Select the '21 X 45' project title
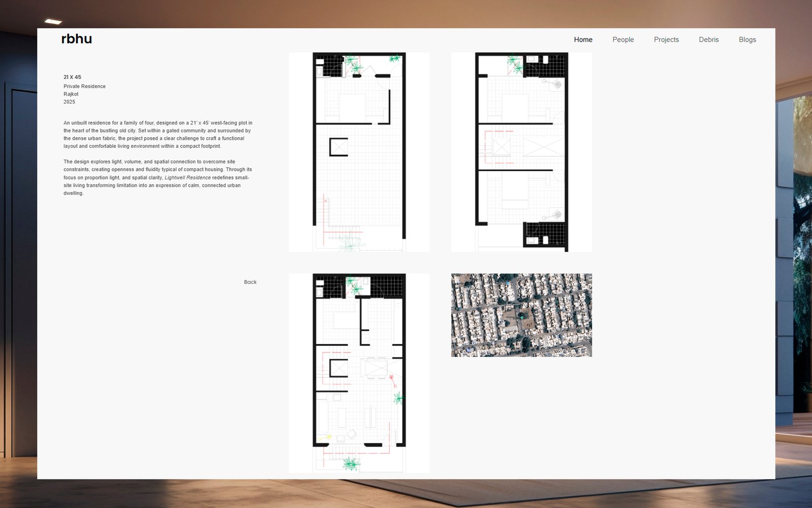 (72, 77)
